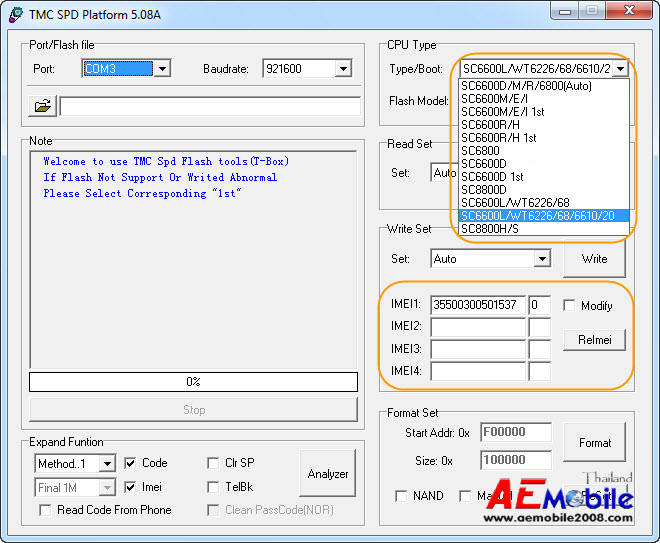This screenshot has height=543, width=660.
Task: Open the Read Set Auto dropdown
Action: [444, 173]
